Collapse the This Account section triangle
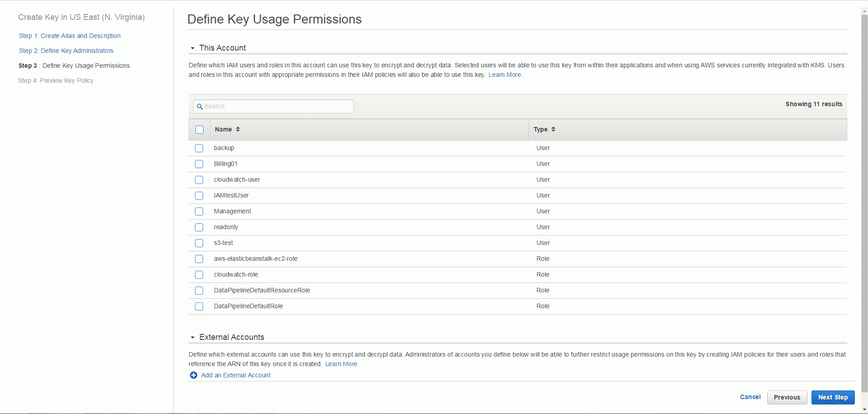The height and width of the screenshot is (414, 868). [x=193, y=48]
